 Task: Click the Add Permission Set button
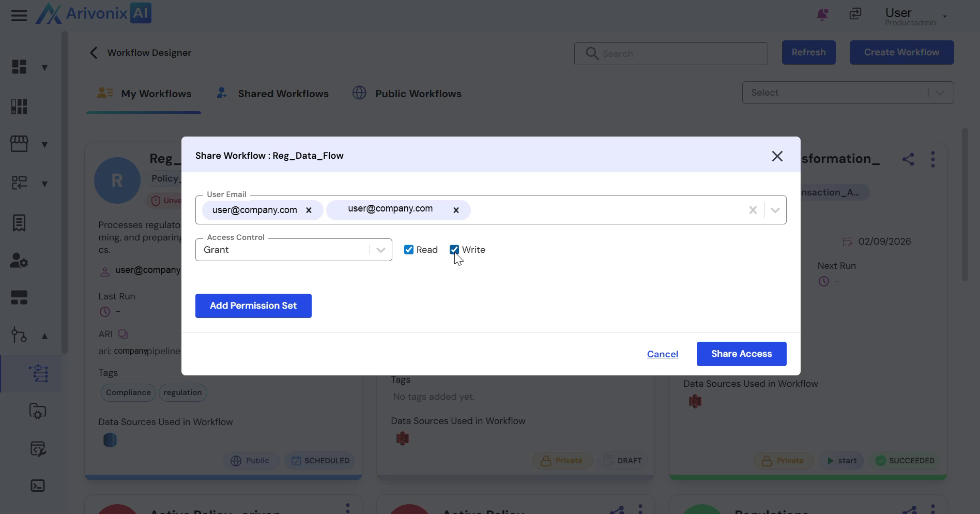coord(253,306)
